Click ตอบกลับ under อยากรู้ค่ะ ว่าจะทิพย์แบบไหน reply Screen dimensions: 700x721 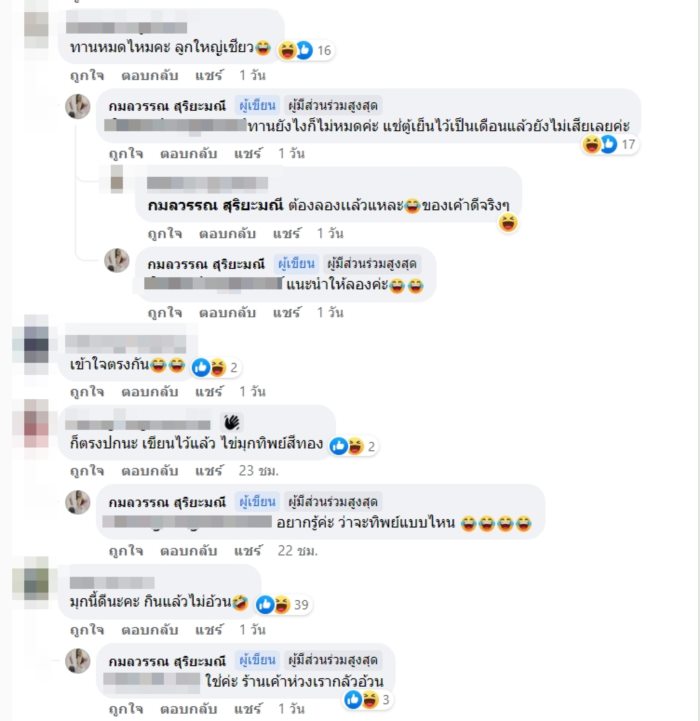tap(189, 550)
